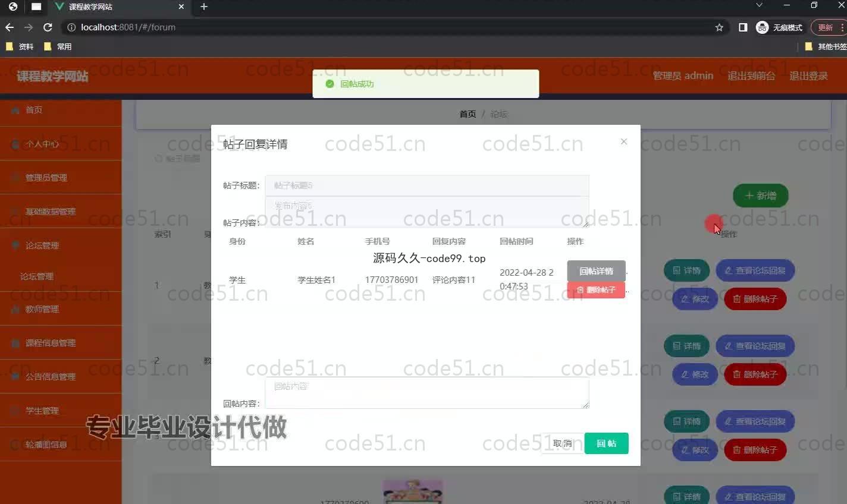Screen dimensions: 847x504
Task: Click first row red 删除帖子 button behind dialog
Action: [755, 299]
